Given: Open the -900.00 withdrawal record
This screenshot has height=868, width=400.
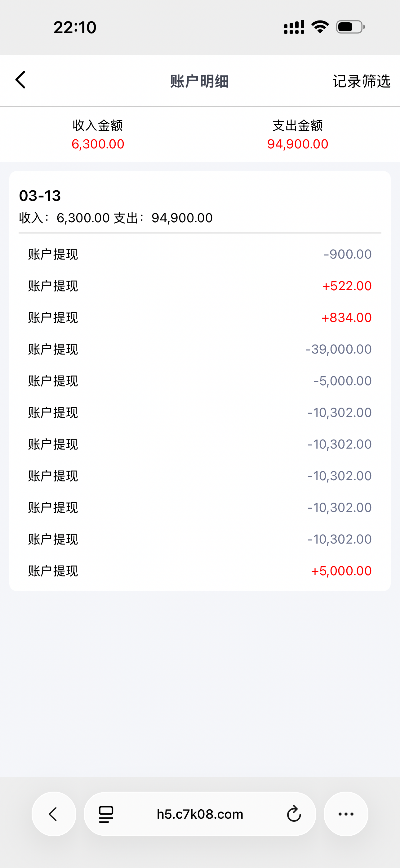Looking at the screenshot, I should (x=200, y=254).
